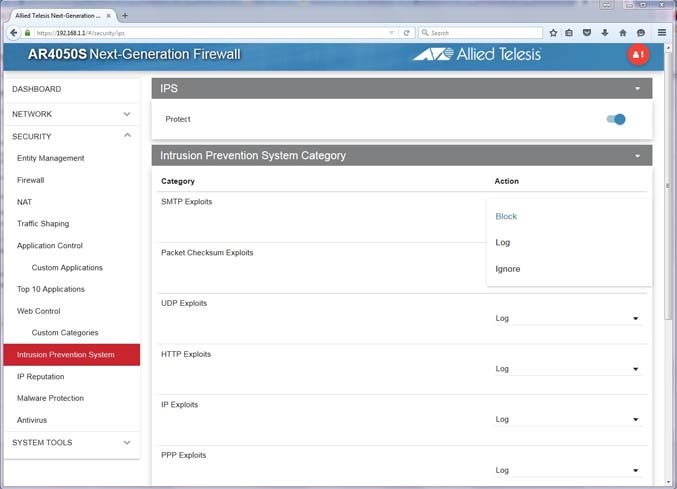Click the HTTP Exploits label
This screenshot has height=489, width=677.
(x=186, y=354)
